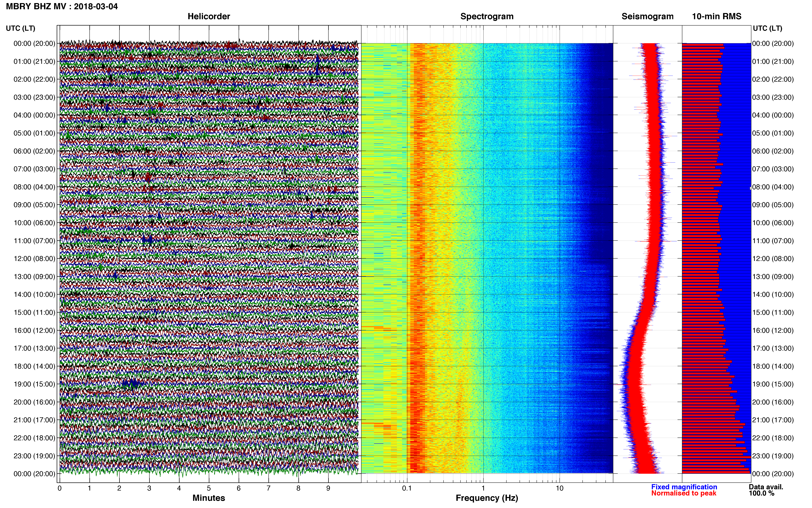Click '05:00 (01:00)' beside the 10-min RMS panel

773,133
